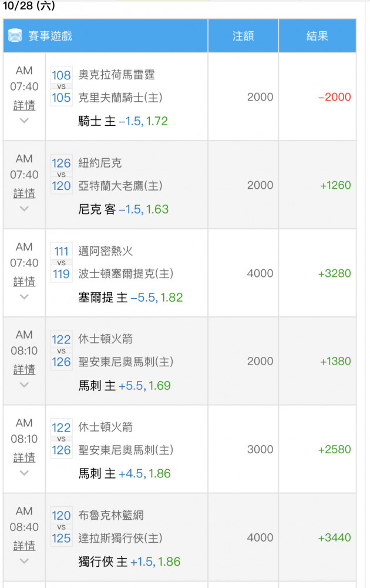Open 詳情 for the Heat vs Celtics bet

(24, 282)
